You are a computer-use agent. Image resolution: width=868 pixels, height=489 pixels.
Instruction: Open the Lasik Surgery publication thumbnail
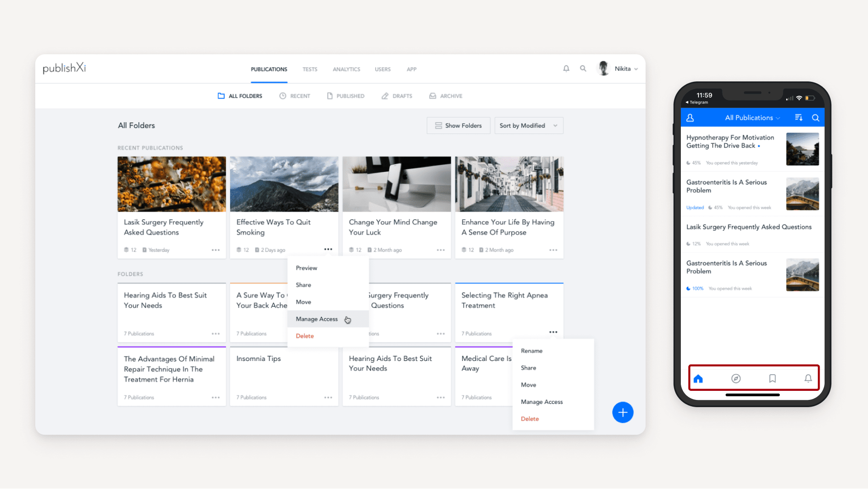tap(171, 184)
